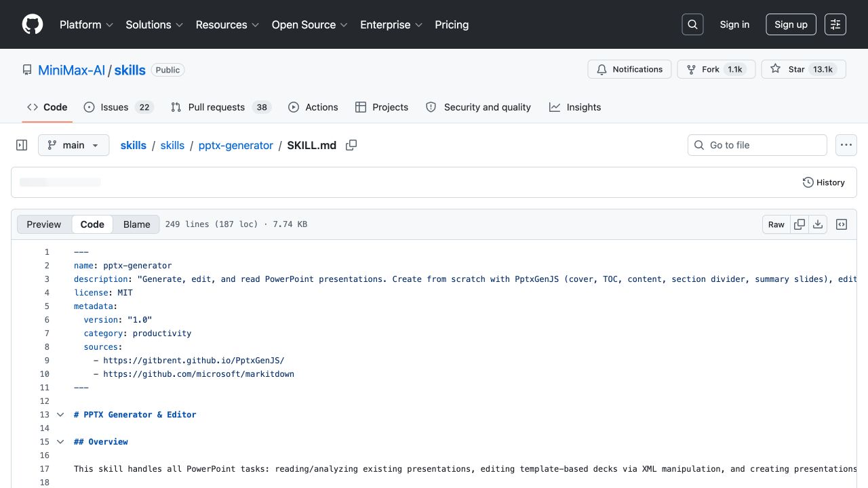Open the appearance settings icon button
Viewport: 868px width, 488px height.
click(835, 24)
